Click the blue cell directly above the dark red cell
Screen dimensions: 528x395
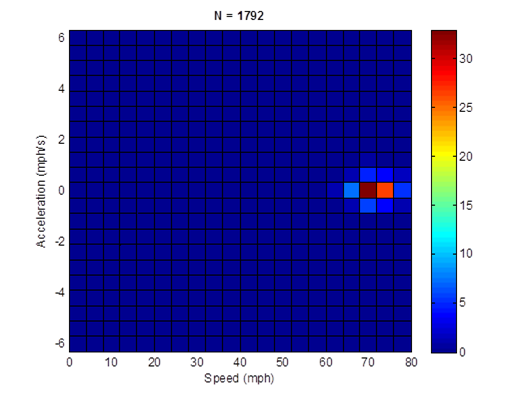tap(368, 175)
